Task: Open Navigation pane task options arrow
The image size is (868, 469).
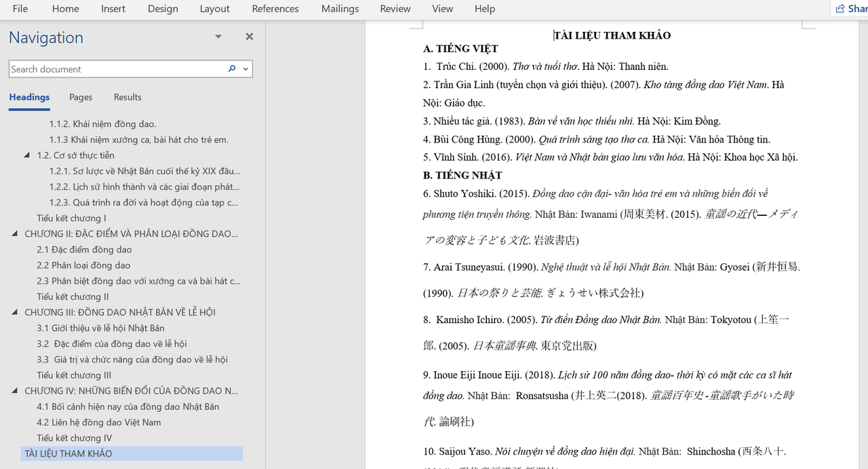Action: (218, 37)
